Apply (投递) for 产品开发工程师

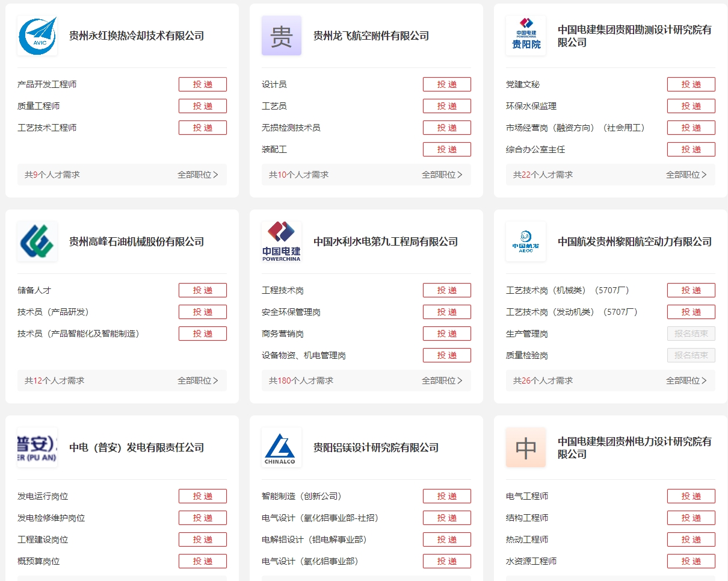(x=203, y=84)
